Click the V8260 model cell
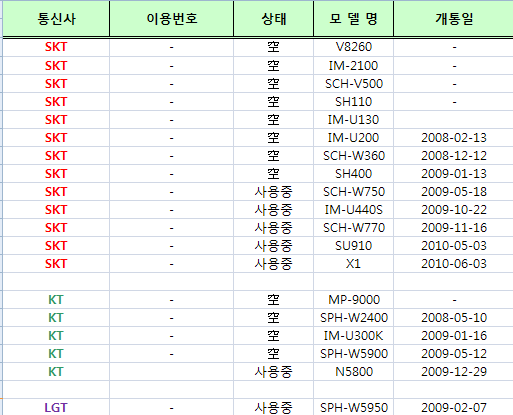 (x=354, y=47)
